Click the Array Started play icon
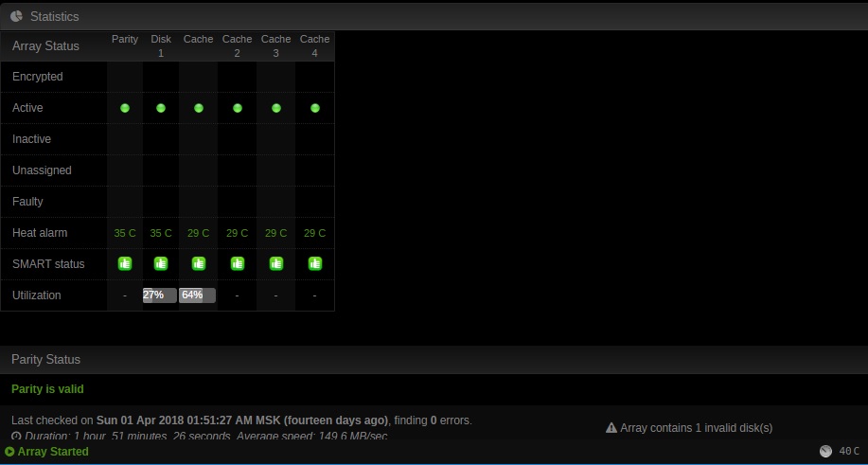868x465 pixels. [9, 452]
